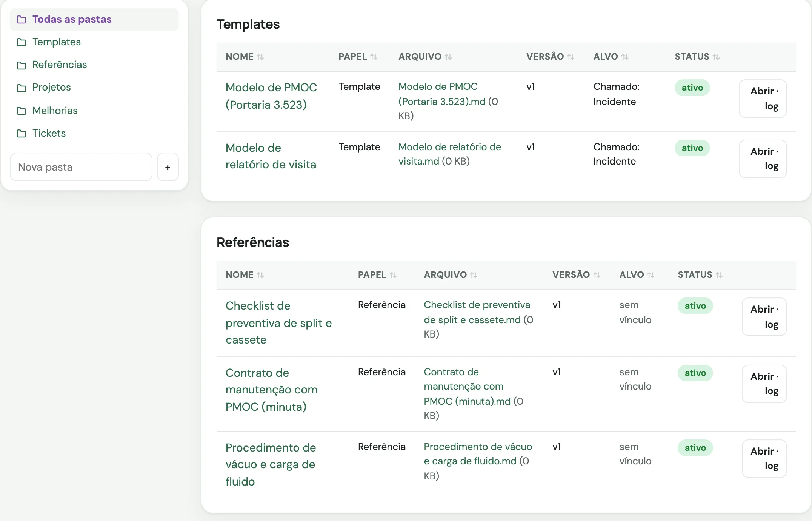Sort Templates table by Nome arrows icon
The width and height of the screenshot is (812, 521).
pos(260,57)
